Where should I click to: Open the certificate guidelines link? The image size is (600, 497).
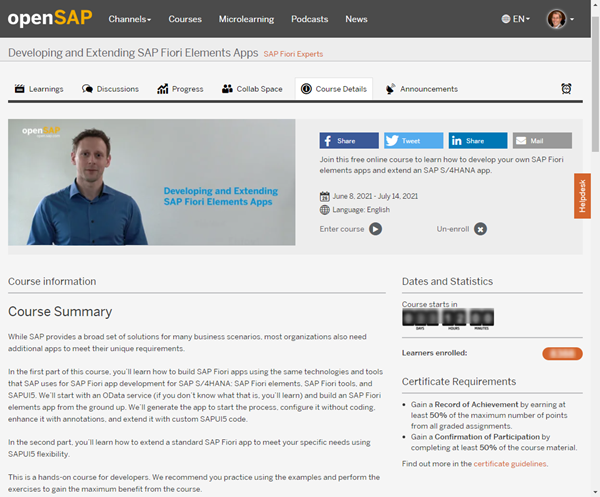510,464
